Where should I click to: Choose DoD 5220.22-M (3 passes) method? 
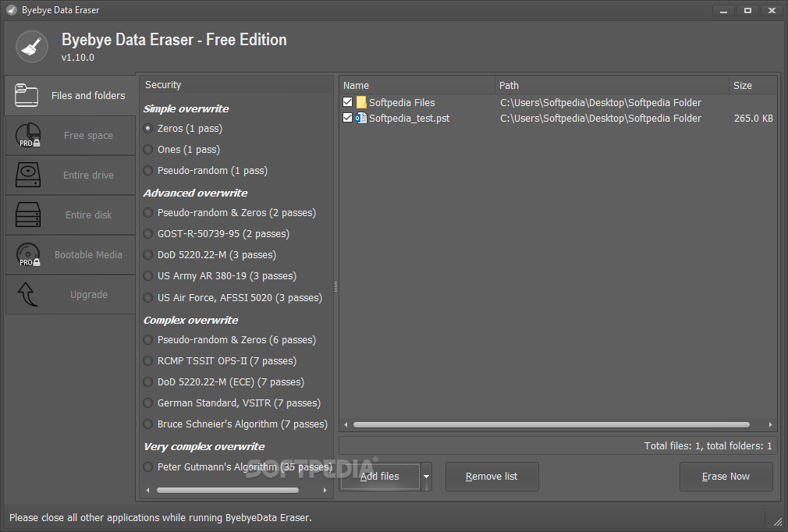147,254
